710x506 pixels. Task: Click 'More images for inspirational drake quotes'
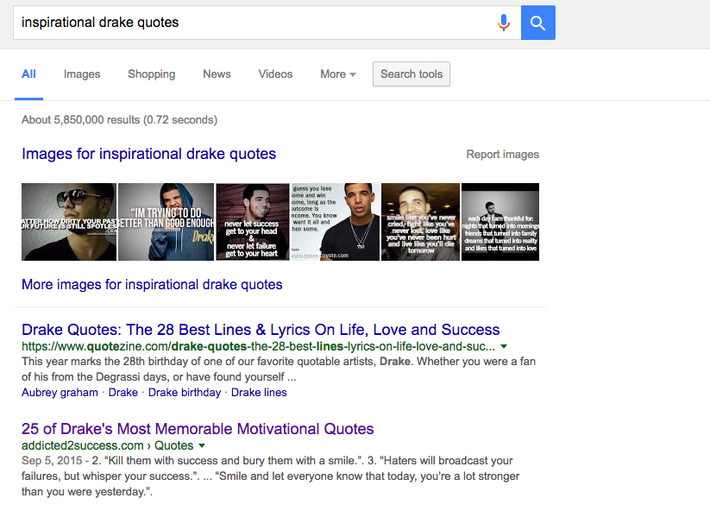coord(152,284)
